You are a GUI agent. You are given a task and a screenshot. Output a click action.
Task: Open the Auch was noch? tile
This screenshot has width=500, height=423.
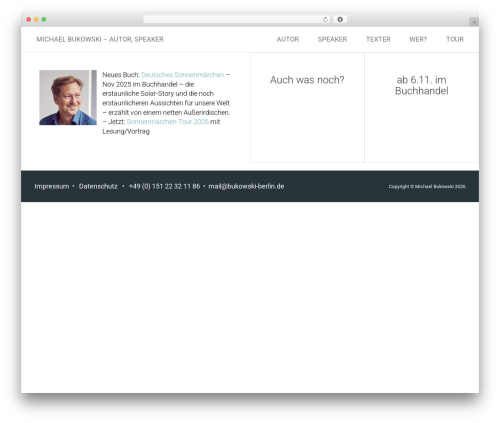click(x=307, y=107)
